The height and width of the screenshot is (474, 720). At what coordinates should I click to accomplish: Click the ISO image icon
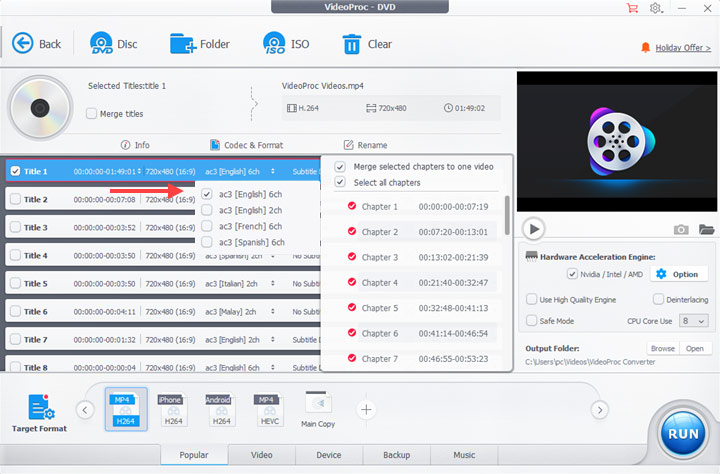(274, 43)
